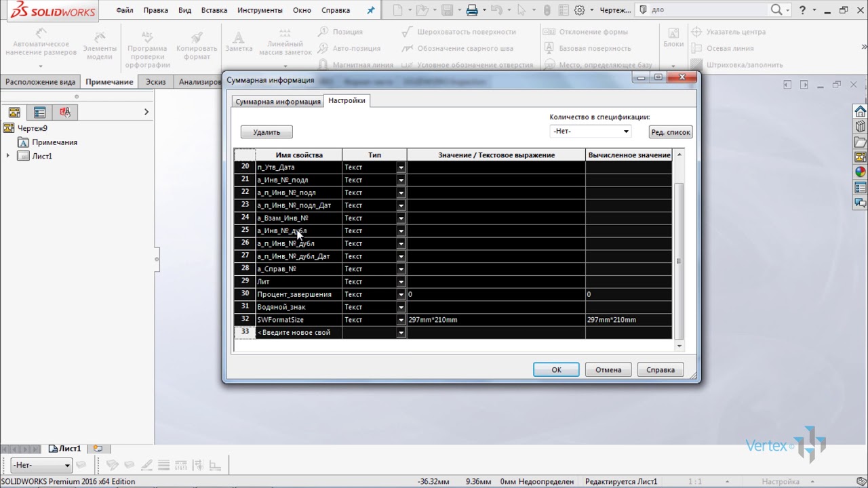Viewport: 868px width, 488px height.
Task: Click the Save disk icon
Action: pyautogui.click(x=447, y=10)
